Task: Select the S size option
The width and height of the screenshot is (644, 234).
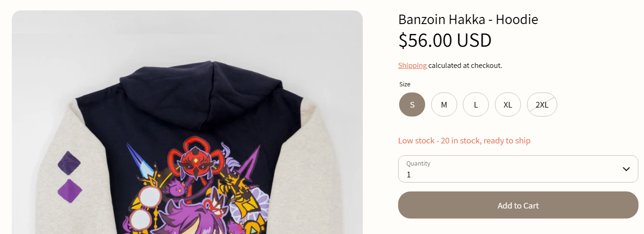Action: pos(412,104)
